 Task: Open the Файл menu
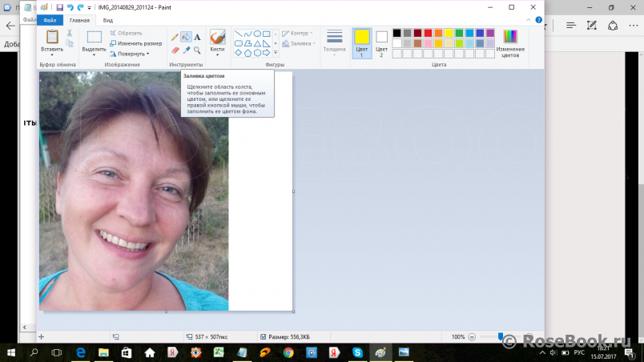click(x=50, y=20)
